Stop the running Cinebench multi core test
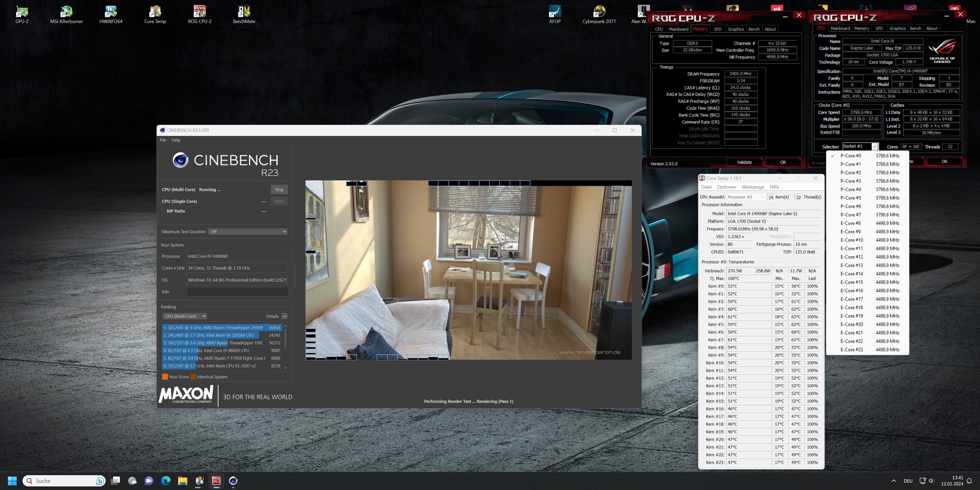The image size is (980, 490). [279, 190]
